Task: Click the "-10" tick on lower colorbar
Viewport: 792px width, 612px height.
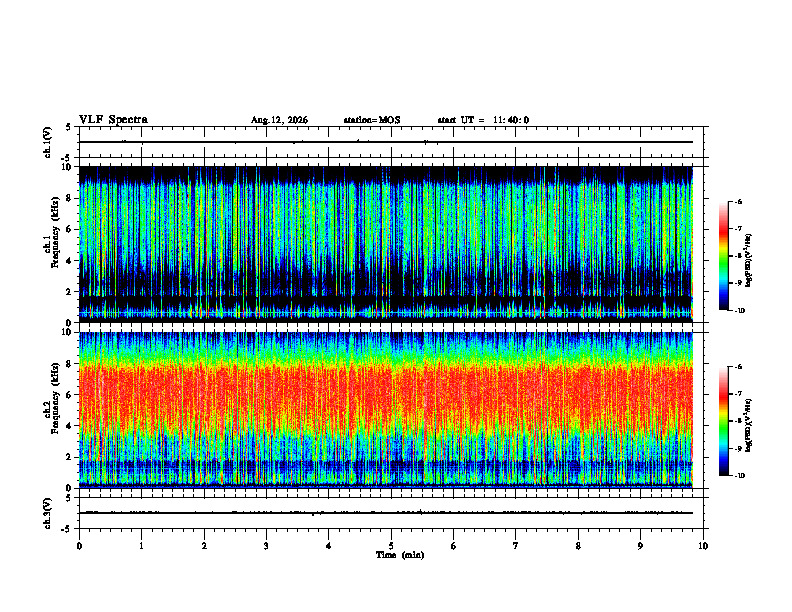Action: [740, 476]
